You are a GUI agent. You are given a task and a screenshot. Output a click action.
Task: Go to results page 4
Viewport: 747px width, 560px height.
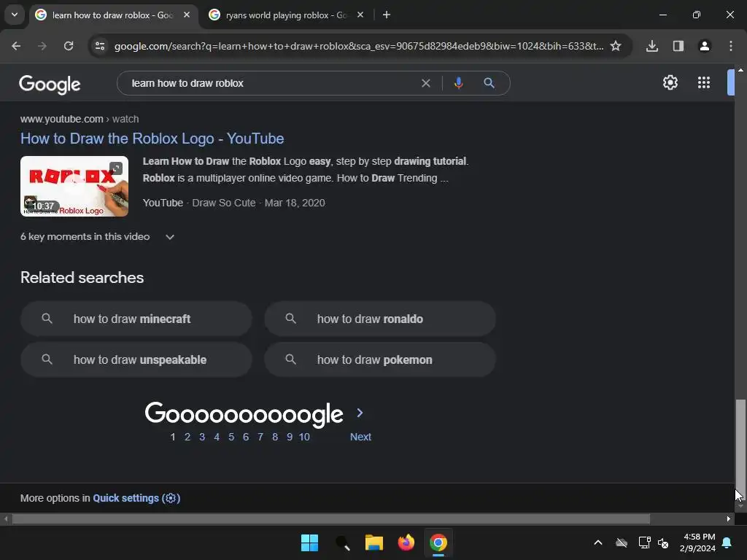click(217, 437)
